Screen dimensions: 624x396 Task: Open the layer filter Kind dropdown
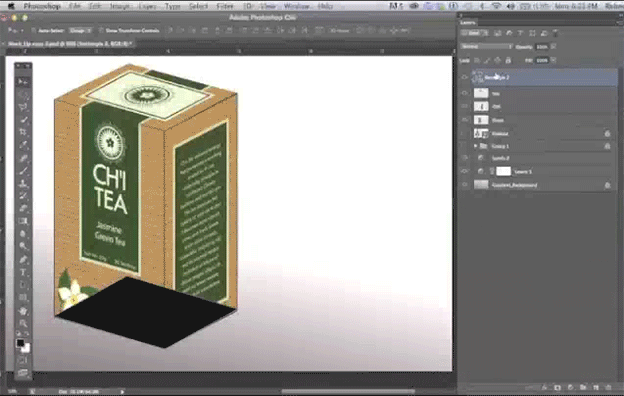point(474,33)
